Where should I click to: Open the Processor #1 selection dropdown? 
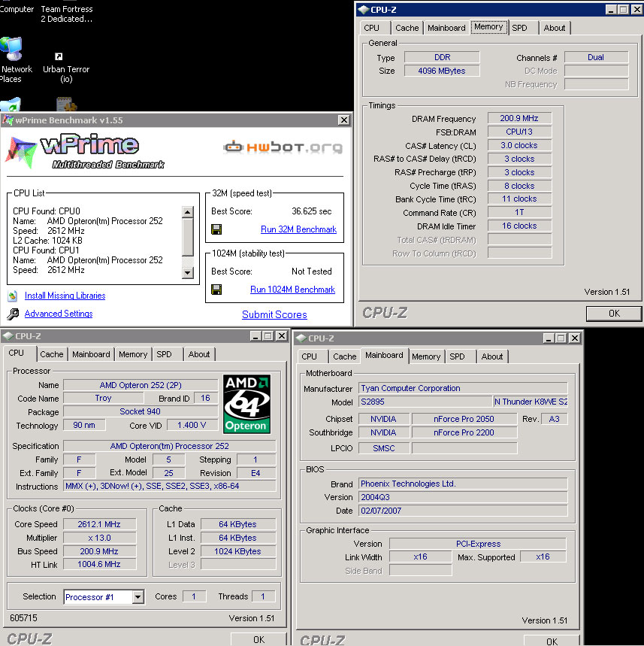[138, 596]
